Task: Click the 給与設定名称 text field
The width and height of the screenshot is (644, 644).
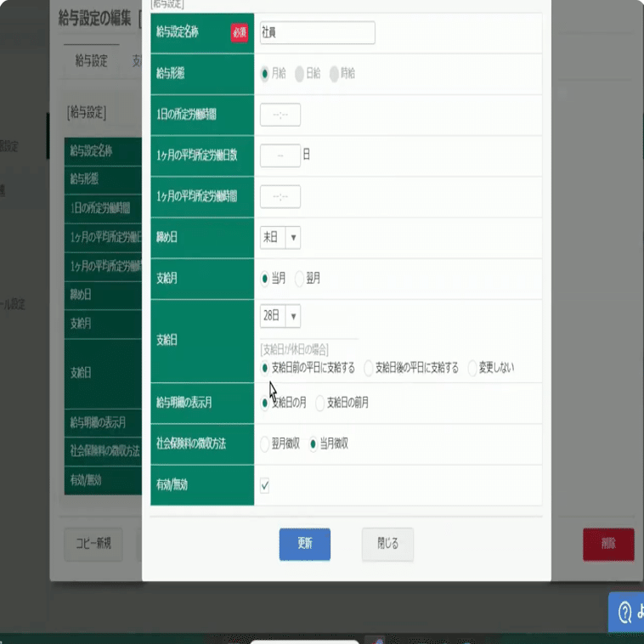Action: tap(317, 32)
